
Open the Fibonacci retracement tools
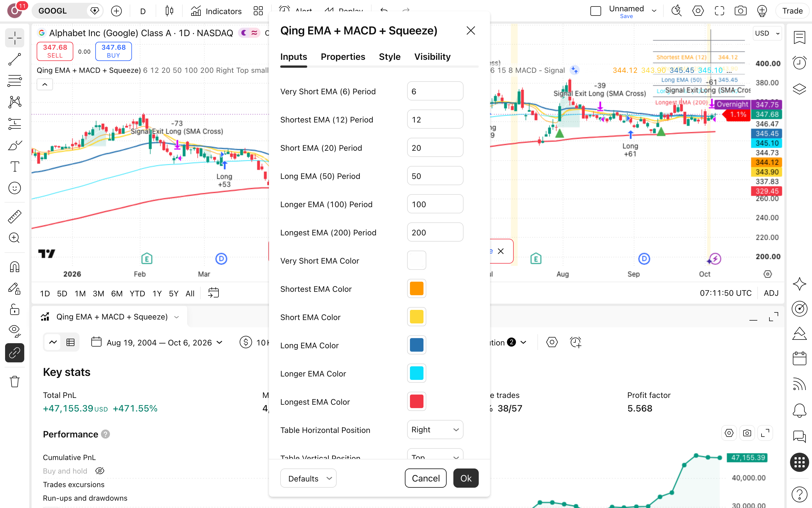(14, 81)
